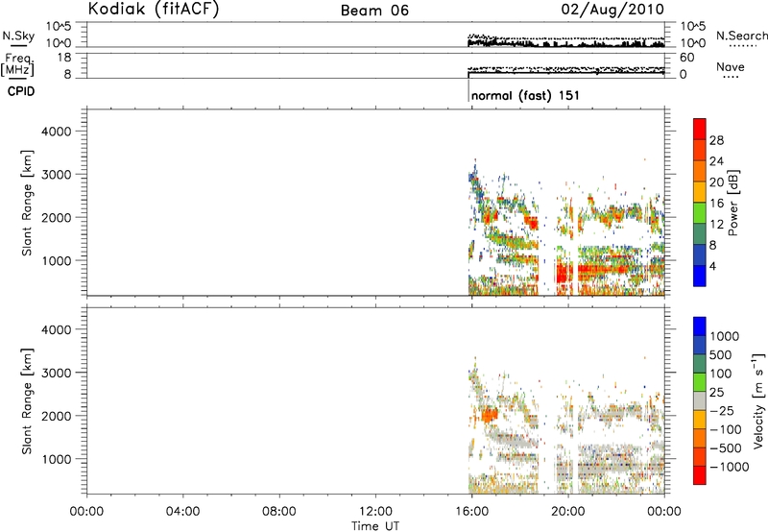Viewport: 768px width, 532px height.
Task: Click the 'N.Sky' legend label
Action: pyautogui.click(x=18, y=36)
